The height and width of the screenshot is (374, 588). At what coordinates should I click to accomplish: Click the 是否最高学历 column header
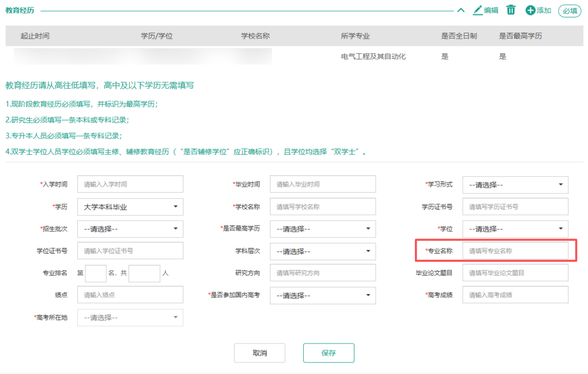(x=520, y=36)
